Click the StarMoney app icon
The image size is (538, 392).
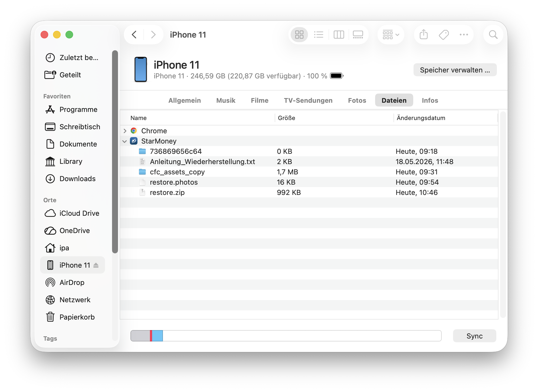(134, 141)
